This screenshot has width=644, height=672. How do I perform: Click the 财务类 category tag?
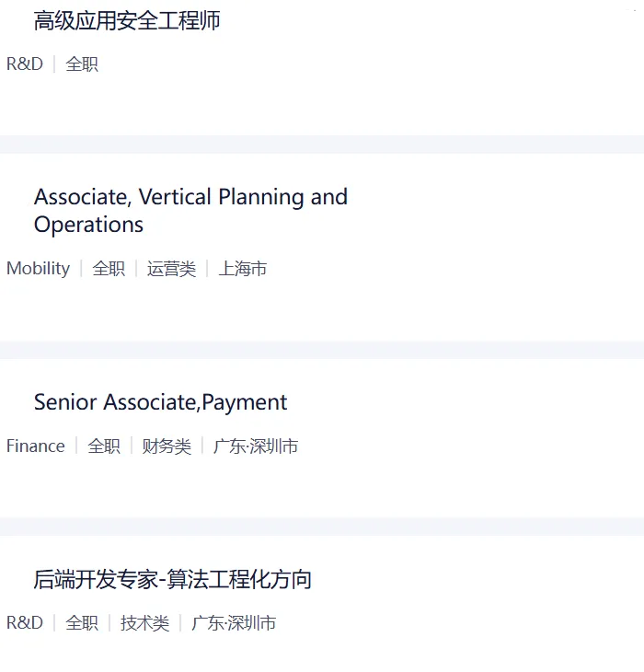coord(167,446)
